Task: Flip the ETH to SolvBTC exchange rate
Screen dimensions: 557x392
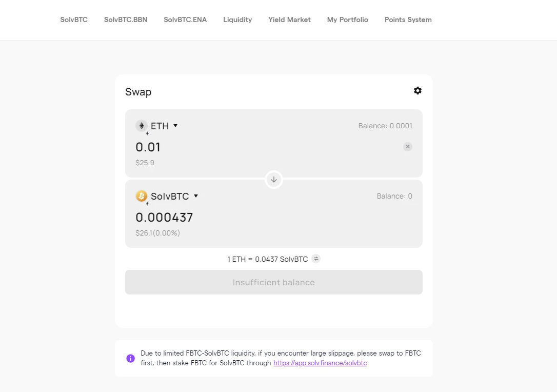Action: pyautogui.click(x=316, y=259)
